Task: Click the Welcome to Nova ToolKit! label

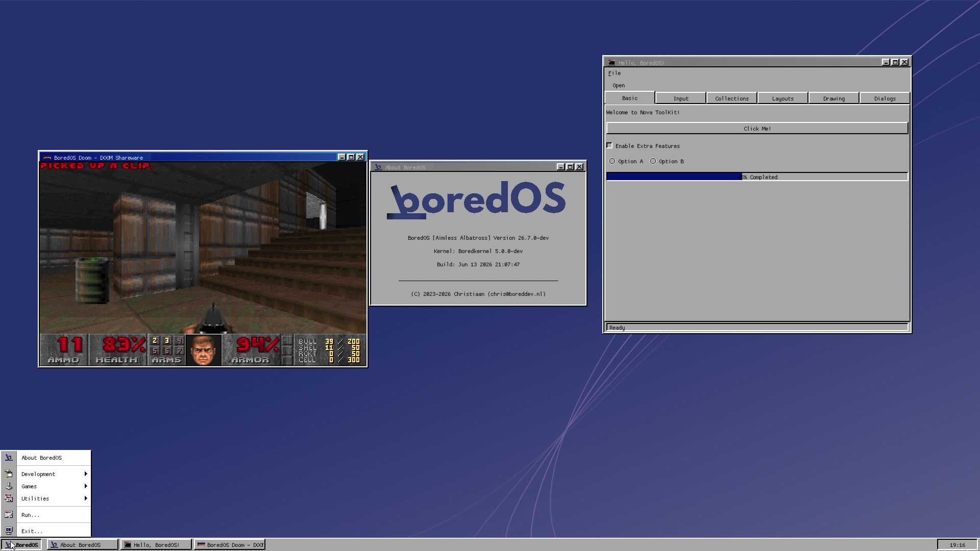Action: click(643, 112)
